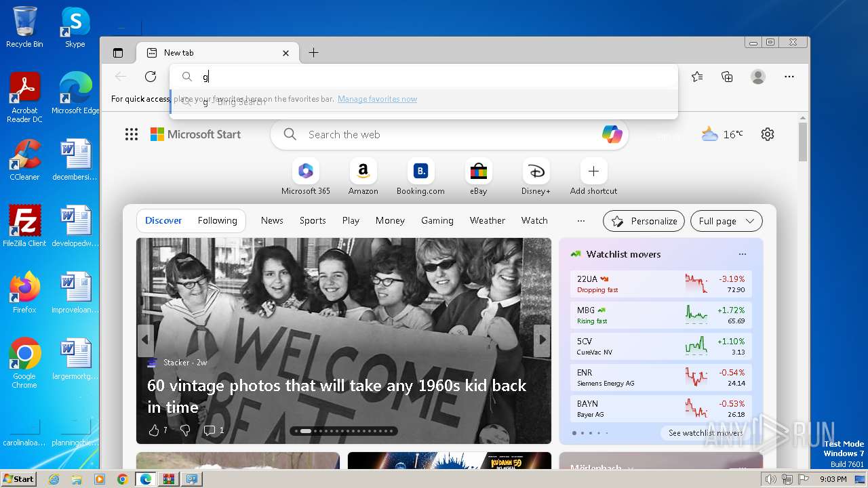Open the Booking.com shortcut
Screen dimensions: 868x488
[x=420, y=177]
